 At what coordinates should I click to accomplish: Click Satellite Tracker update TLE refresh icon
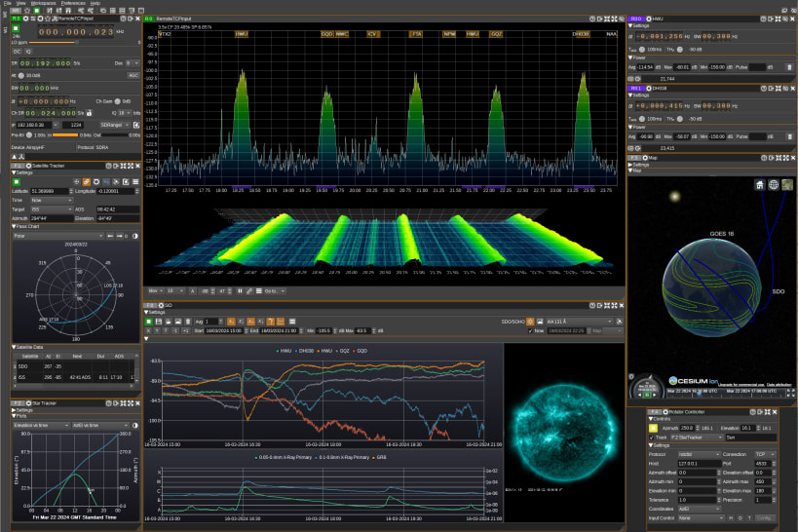96,182
